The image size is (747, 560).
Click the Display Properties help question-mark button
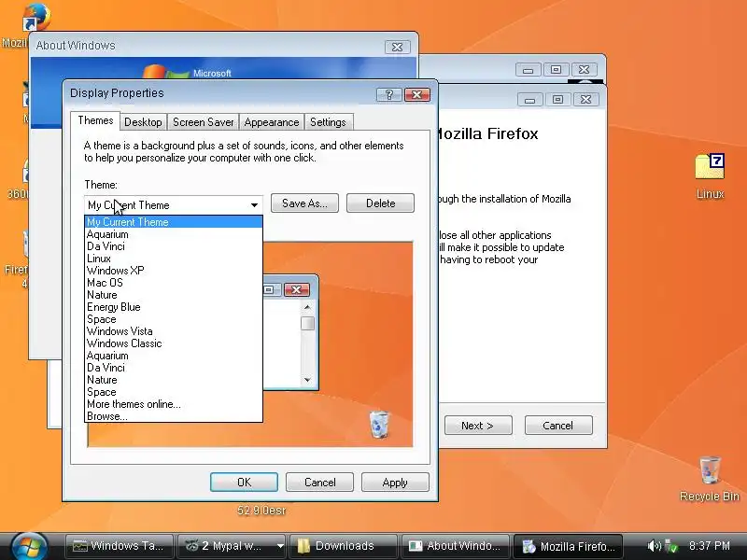pos(389,95)
